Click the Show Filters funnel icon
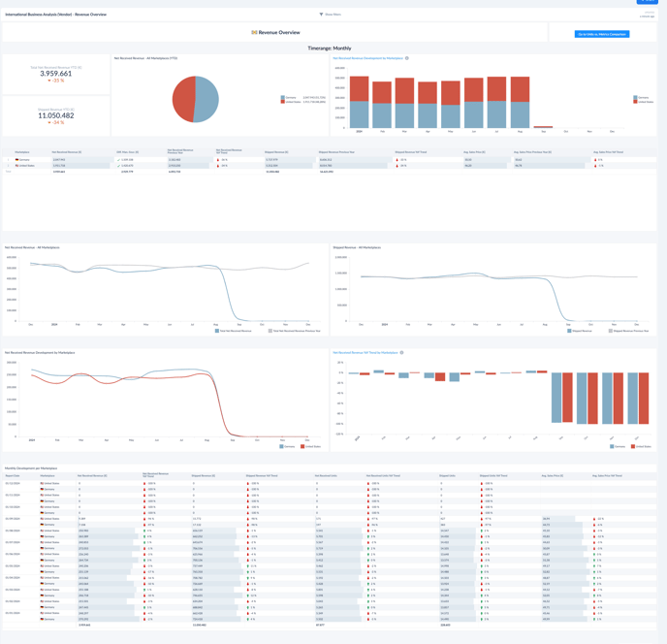667x644 pixels. click(321, 15)
